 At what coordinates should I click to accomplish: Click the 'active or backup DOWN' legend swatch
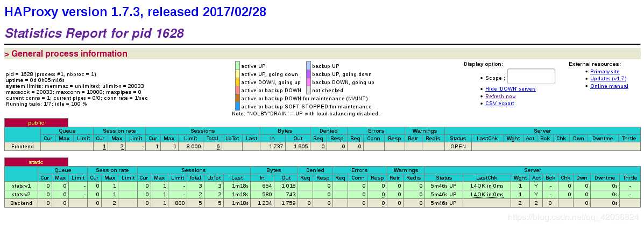pyautogui.click(x=237, y=90)
